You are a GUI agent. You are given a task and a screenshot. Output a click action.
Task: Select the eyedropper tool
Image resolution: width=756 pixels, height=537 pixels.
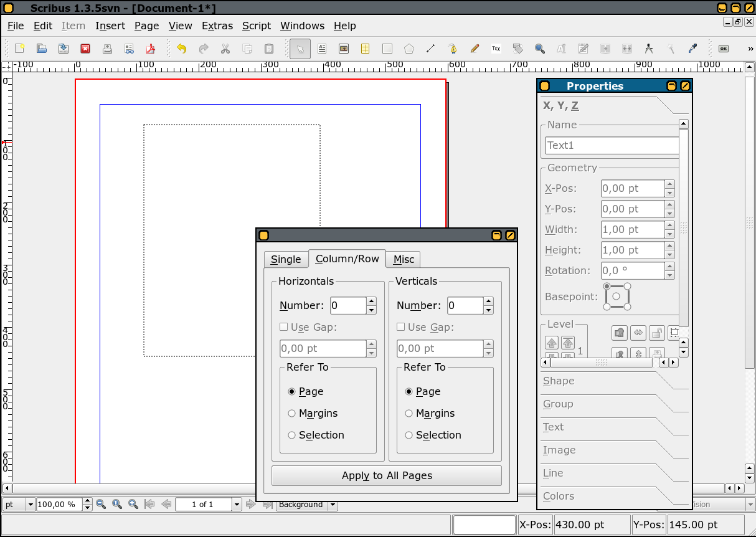pyautogui.click(x=692, y=49)
